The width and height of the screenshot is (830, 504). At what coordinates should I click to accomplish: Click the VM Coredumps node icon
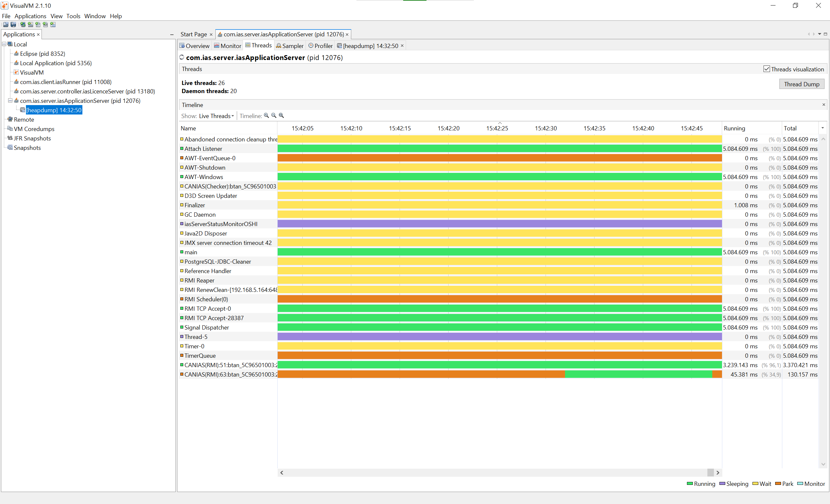click(x=10, y=129)
